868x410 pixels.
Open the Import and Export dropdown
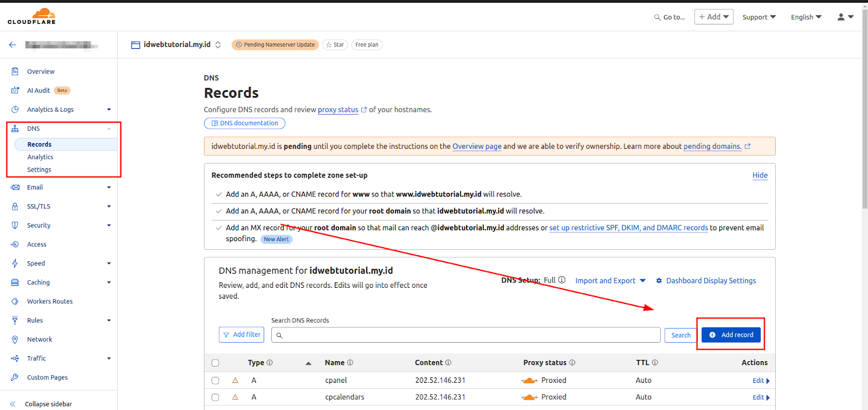pyautogui.click(x=610, y=281)
